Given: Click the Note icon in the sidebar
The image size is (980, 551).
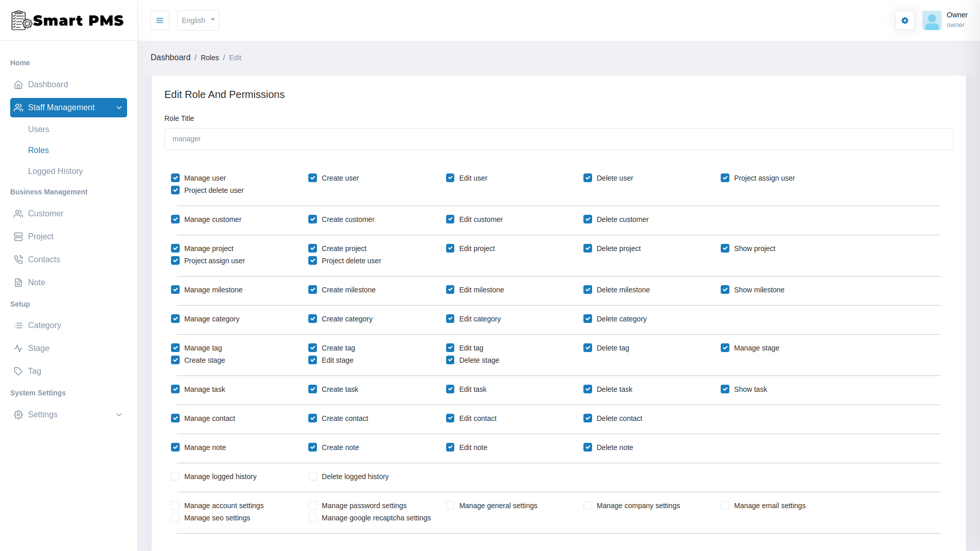Looking at the screenshot, I should (18, 282).
